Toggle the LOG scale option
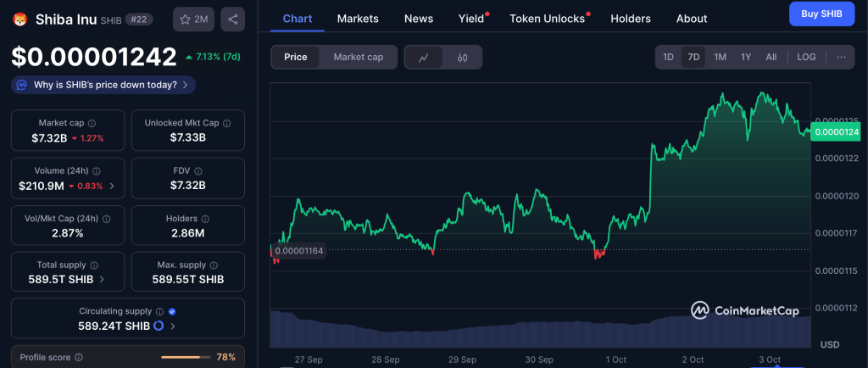 pyautogui.click(x=806, y=57)
